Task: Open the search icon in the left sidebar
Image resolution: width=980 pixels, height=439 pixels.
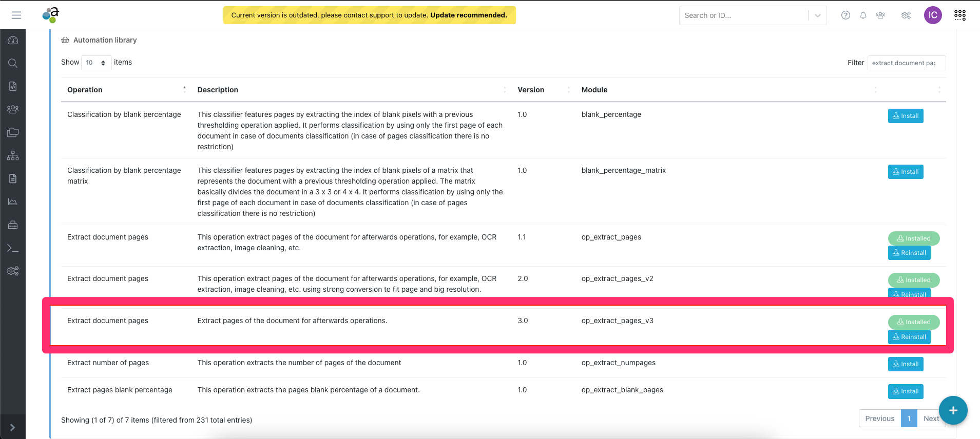Action: tap(13, 63)
